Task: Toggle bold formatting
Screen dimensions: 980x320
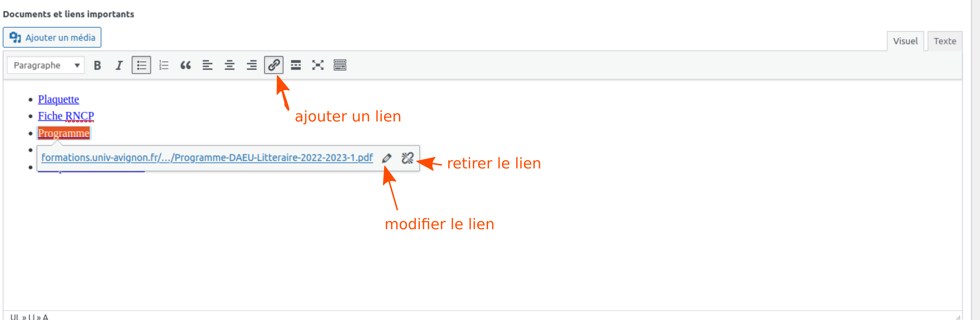Action: pyautogui.click(x=97, y=65)
